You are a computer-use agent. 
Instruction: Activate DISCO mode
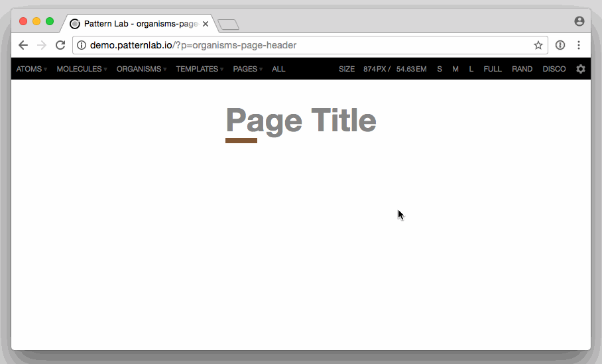point(554,69)
